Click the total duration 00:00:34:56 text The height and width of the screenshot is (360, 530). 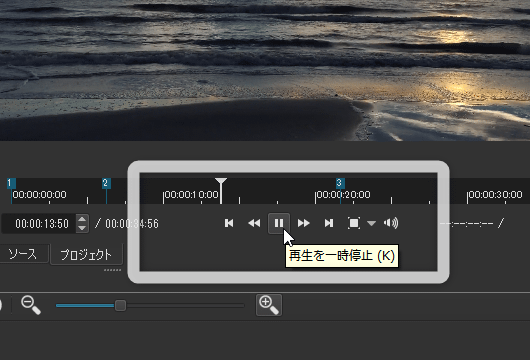click(132, 224)
